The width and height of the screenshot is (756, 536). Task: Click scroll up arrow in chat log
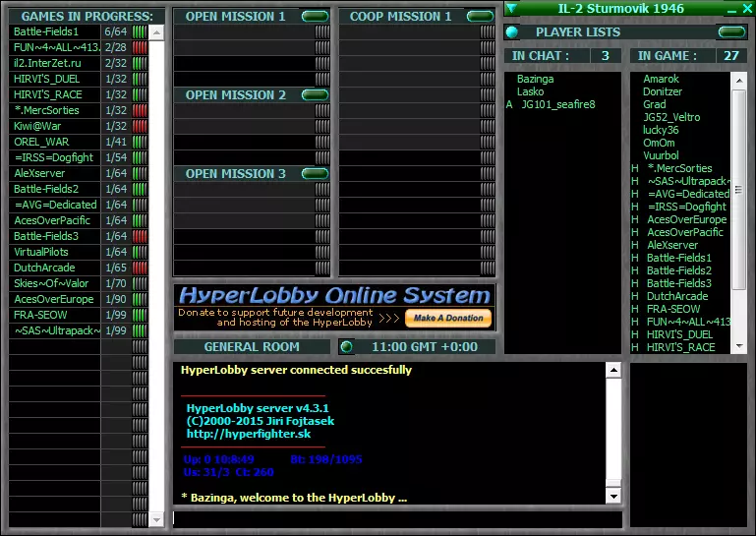coord(613,371)
